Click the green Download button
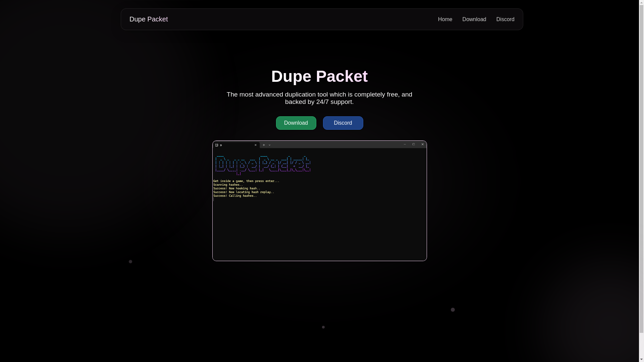 [296, 123]
